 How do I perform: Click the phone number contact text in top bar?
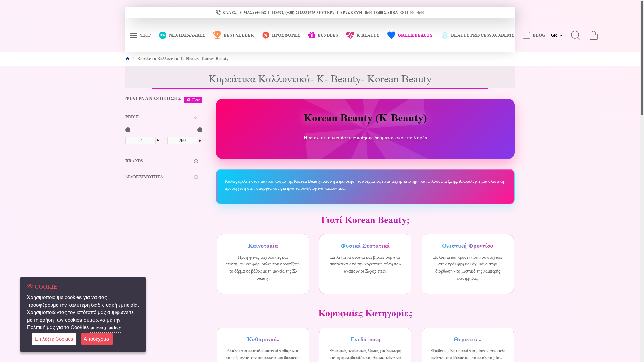323,13
